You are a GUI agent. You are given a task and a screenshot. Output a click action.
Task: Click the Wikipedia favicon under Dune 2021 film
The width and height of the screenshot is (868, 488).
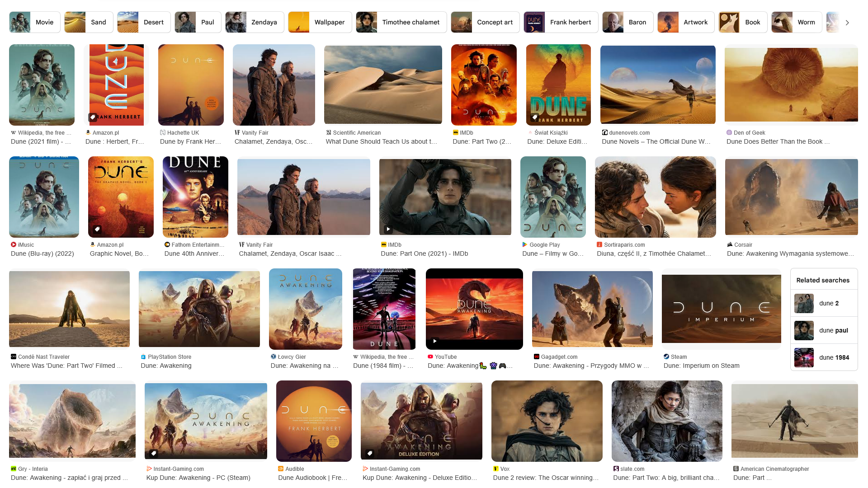(x=14, y=133)
